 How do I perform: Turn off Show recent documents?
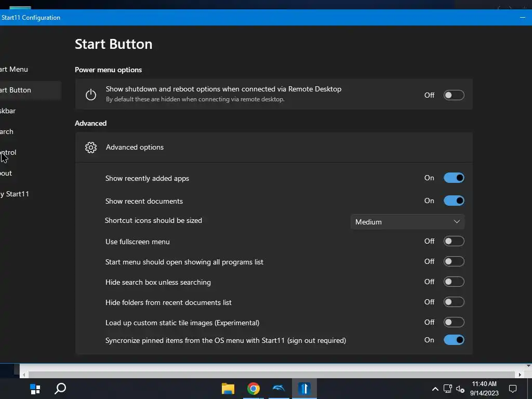pyautogui.click(x=454, y=201)
